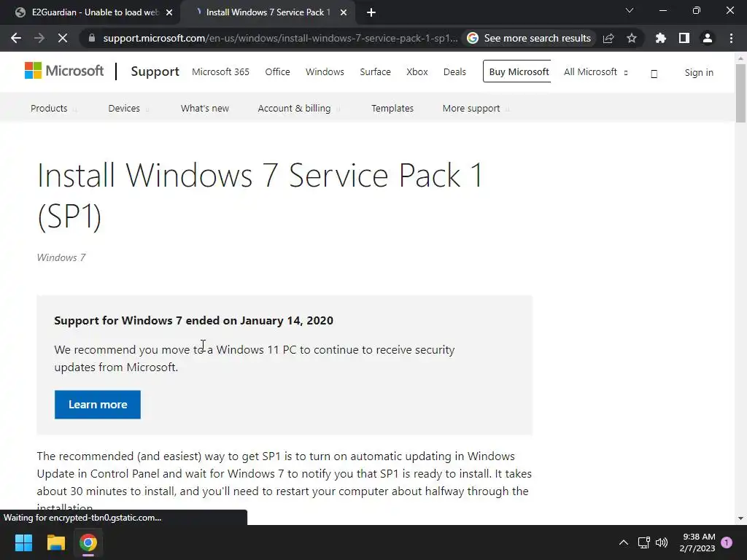Stop page loading with the X icon
Screen dimensions: 747x560
(x=63, y=38)
